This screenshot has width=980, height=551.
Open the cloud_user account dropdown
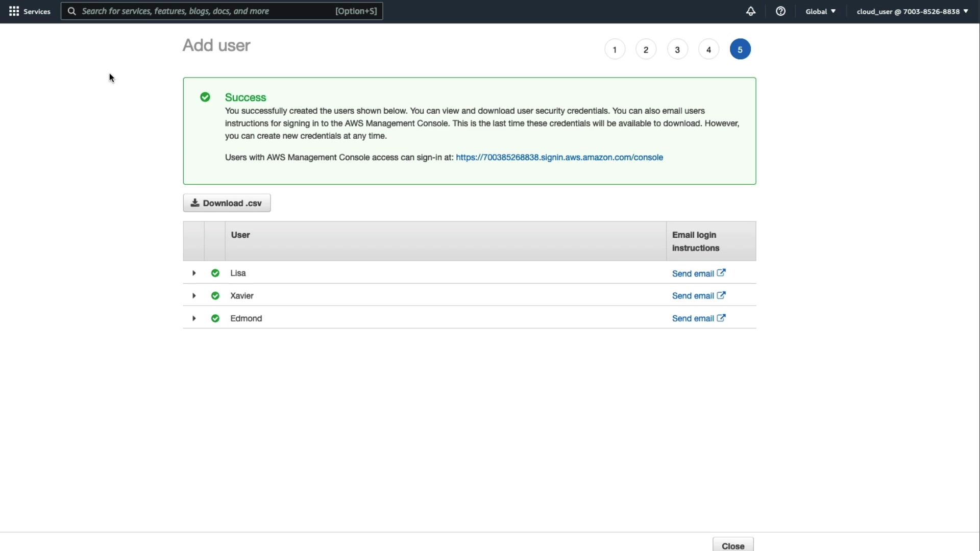[912, 11]
